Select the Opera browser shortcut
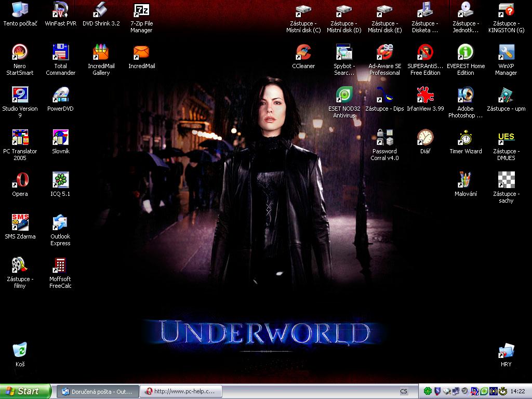This screenshot has width=532, height=399. coord(20,180)
